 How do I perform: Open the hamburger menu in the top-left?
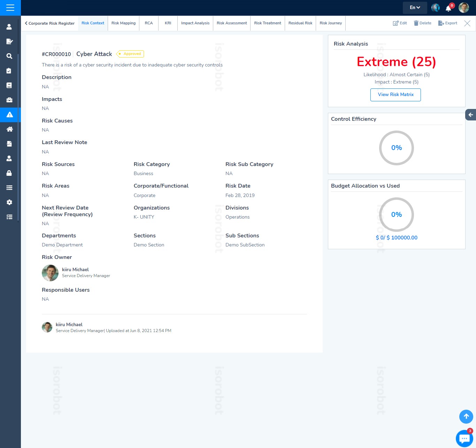point(10,8)
